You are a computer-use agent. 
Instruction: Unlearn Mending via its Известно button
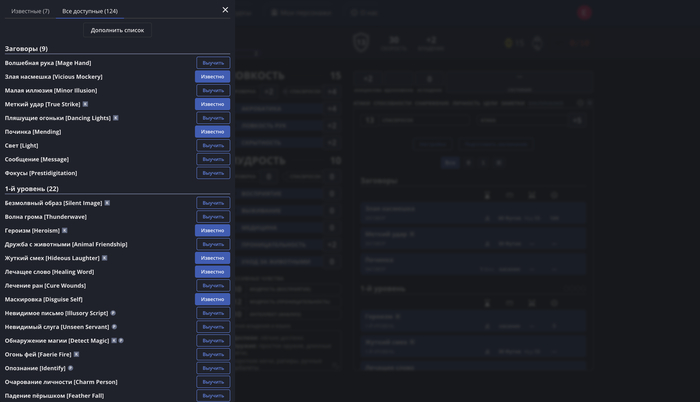(x=213, y=132)
